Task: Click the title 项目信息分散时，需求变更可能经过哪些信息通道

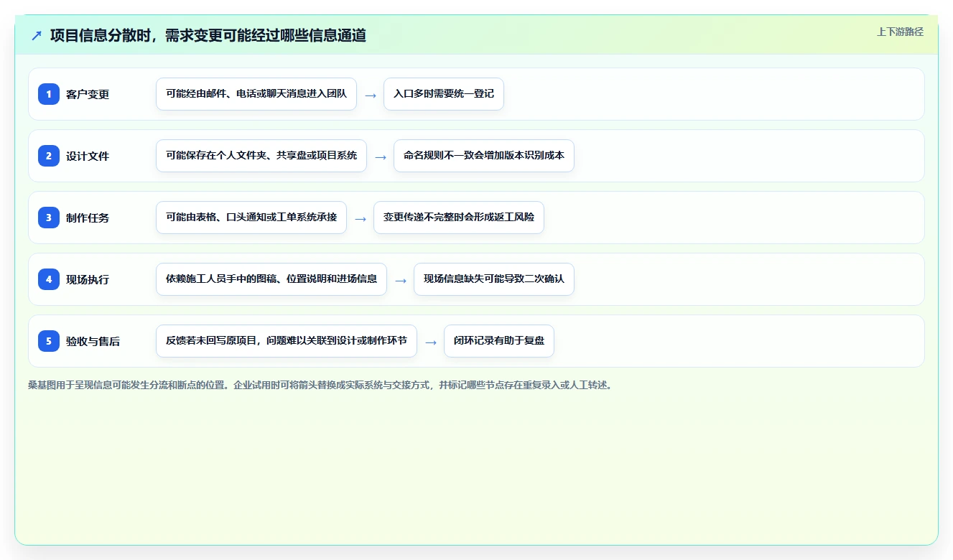Action: tap(208, 35)
